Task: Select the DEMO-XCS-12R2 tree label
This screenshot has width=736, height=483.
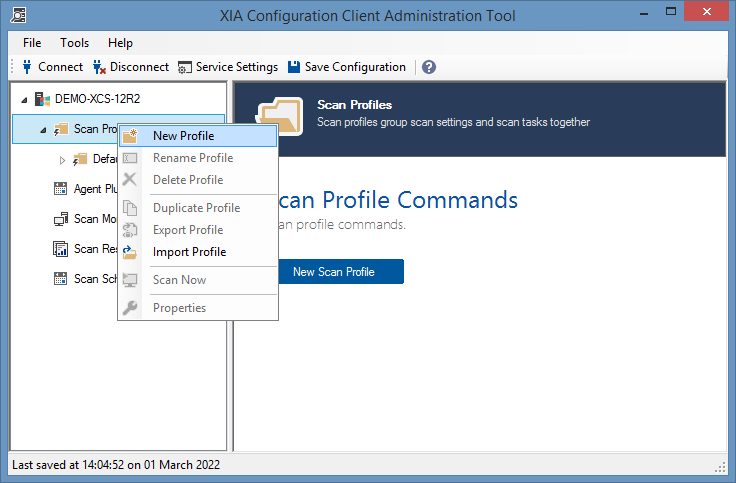Action: (x=98, y=99)
